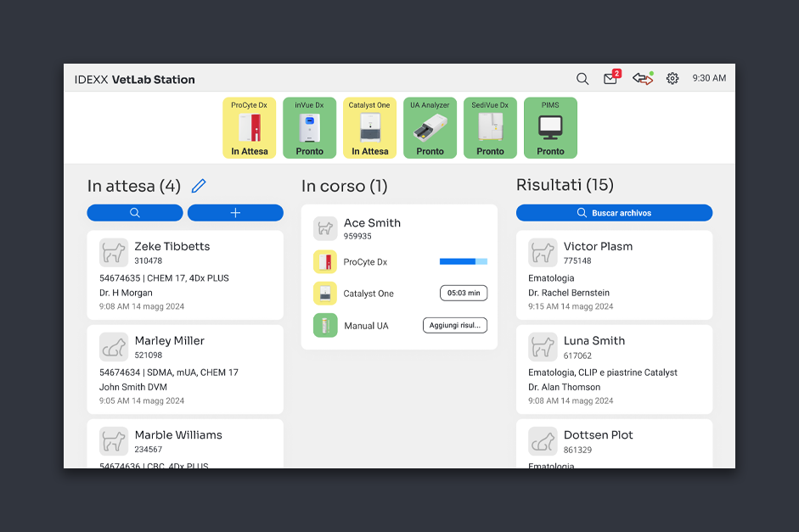This screenshot has width=799, height=532.
Task: Click Zeke Tibbetts dog icon
Action: pyautogui.click(x=114, y=253)
